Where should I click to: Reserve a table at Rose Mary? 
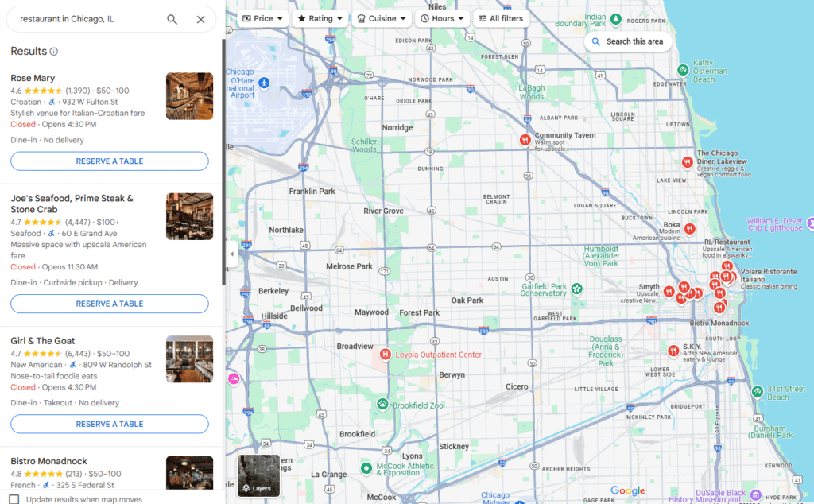coord(109,161)
